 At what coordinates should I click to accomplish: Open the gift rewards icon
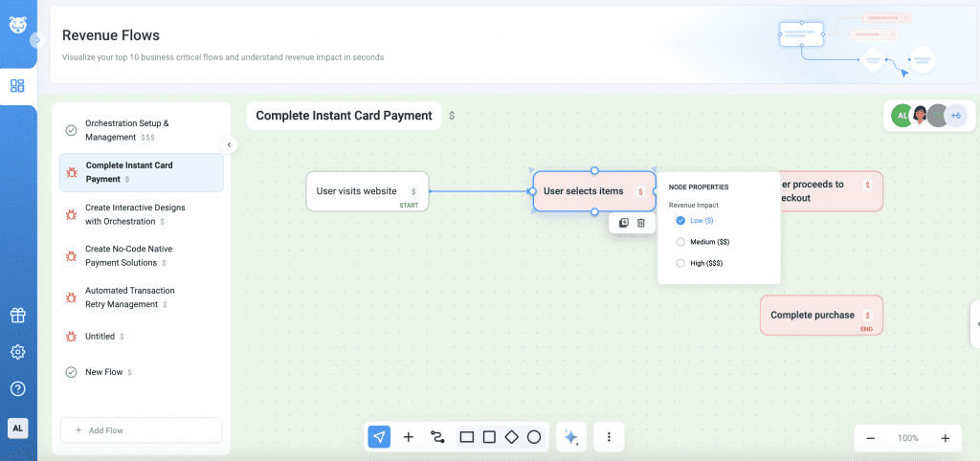[x=17, y=315]
